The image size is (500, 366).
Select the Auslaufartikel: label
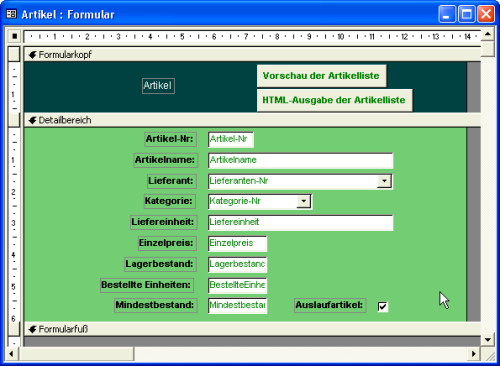coord(330,305)
